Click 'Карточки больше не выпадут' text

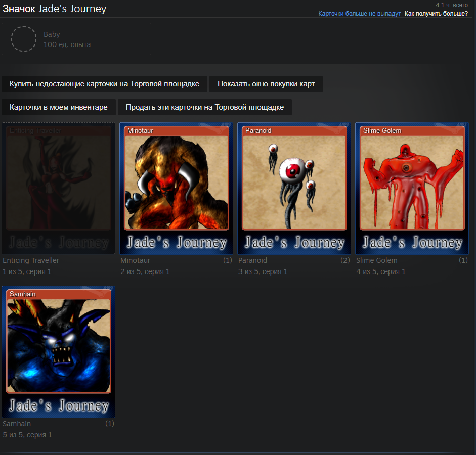tap(360, 14)
